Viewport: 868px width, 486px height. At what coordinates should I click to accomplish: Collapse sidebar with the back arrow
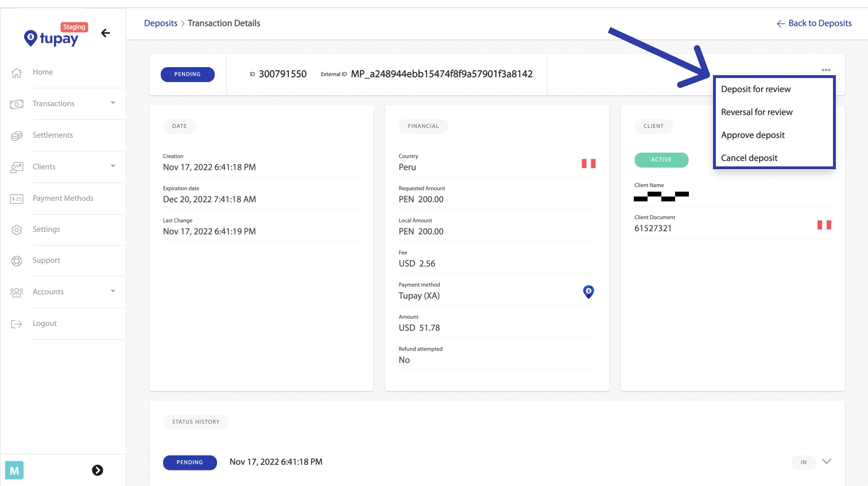coord(106,33)
